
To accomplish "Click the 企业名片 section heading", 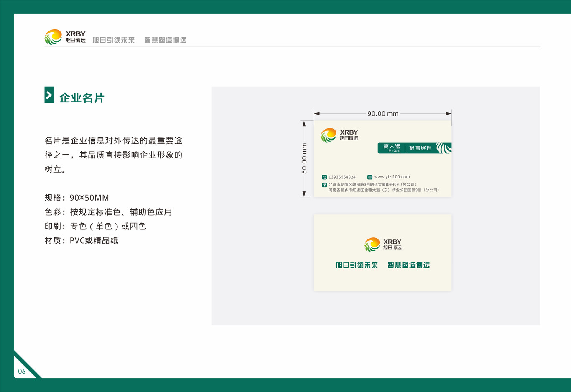I will (x=82, y=98).
